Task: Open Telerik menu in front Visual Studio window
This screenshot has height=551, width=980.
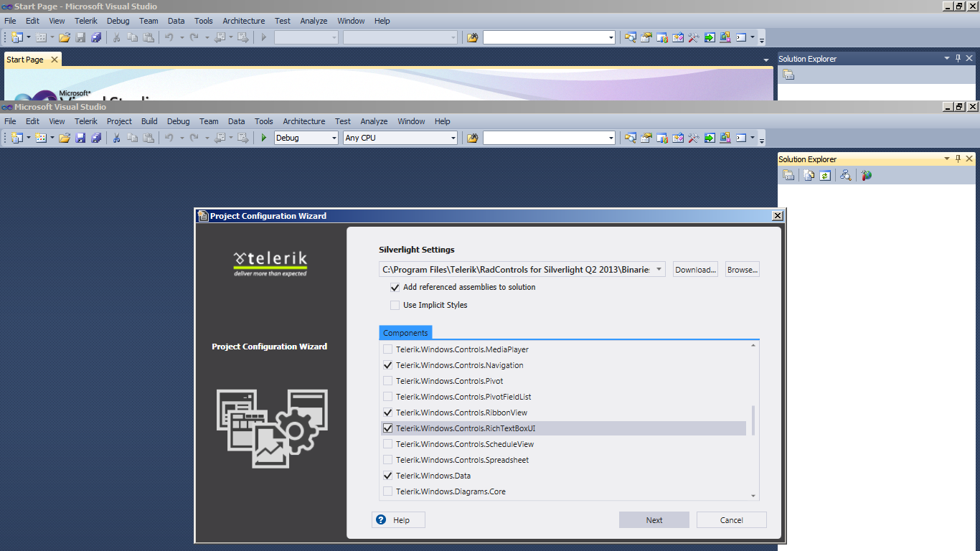Action: point(85,121)
